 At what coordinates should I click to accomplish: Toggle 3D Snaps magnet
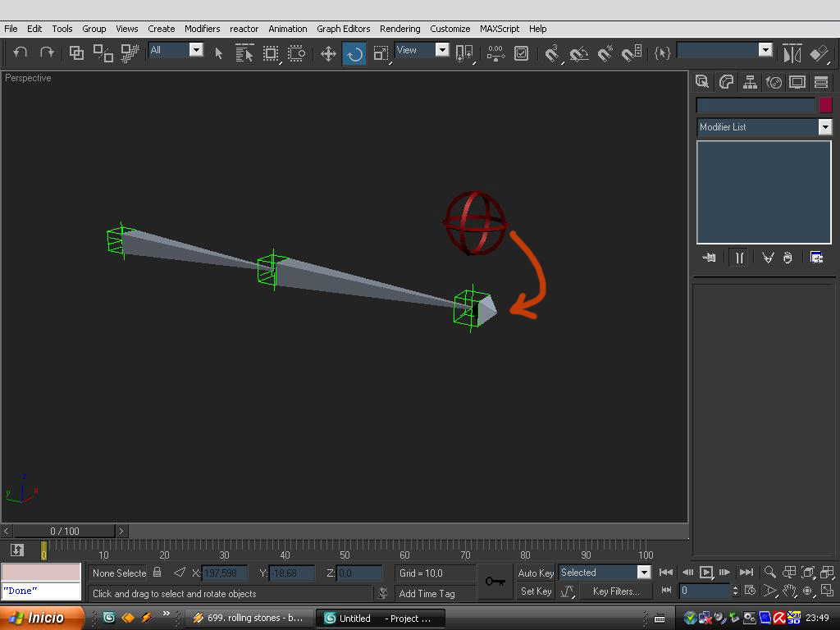coord(552,53)
